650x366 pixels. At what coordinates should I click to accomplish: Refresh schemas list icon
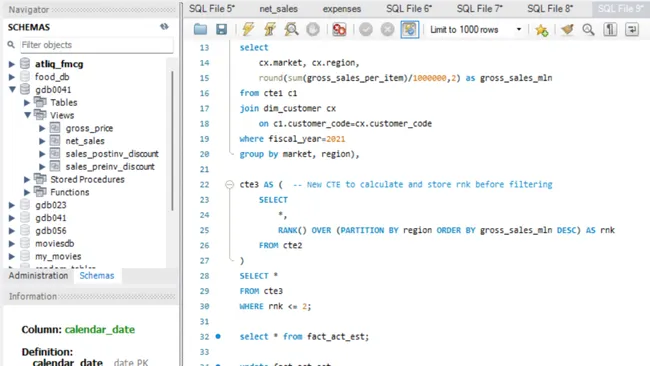pyautogui.click(x=164, y=27)
